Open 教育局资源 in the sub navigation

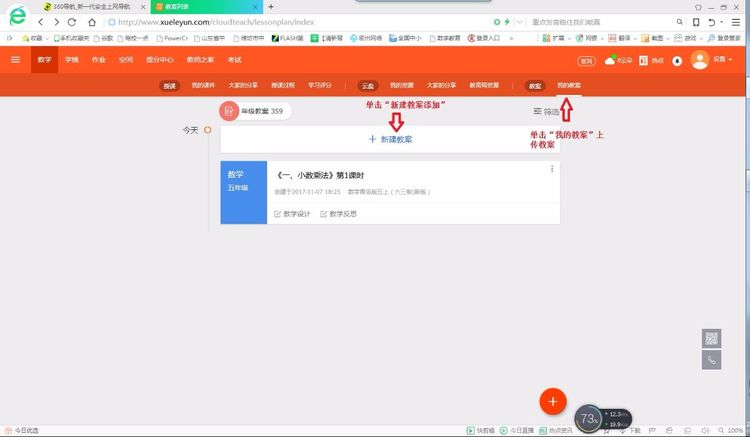[x=484, y=85]
